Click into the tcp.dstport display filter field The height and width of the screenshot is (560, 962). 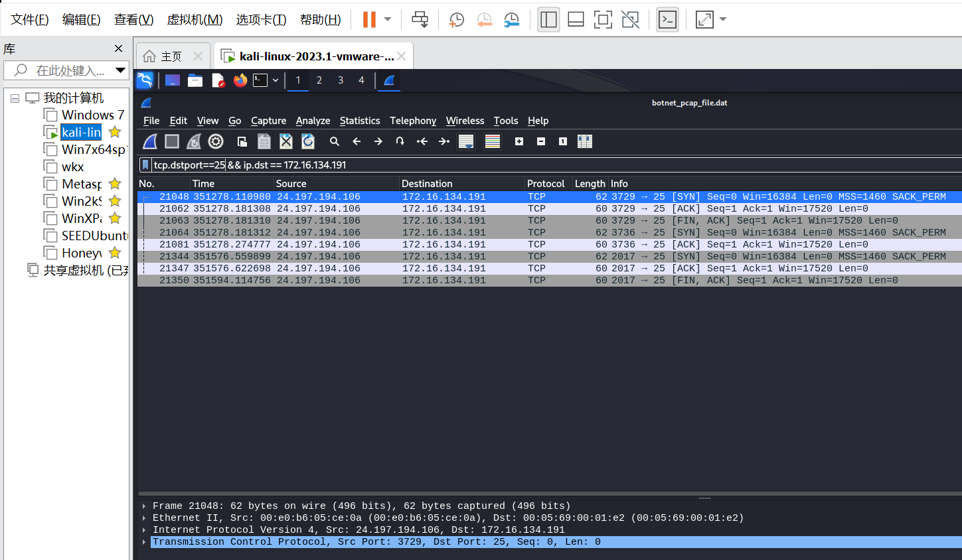tap(556, 165)
